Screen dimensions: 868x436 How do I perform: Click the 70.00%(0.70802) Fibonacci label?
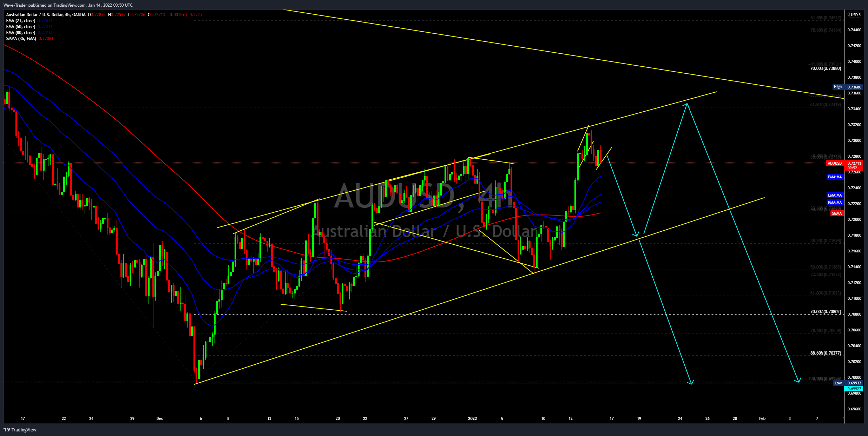pos(826,312)
